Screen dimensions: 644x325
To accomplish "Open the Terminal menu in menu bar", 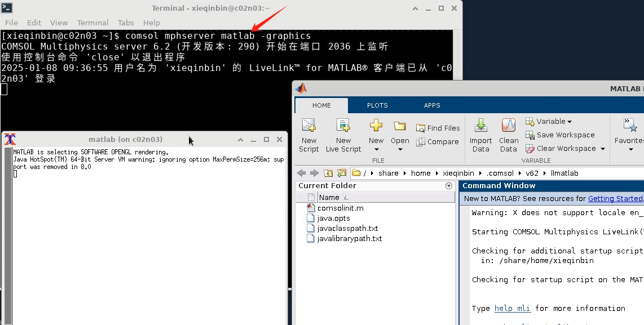I will point(93,23).
